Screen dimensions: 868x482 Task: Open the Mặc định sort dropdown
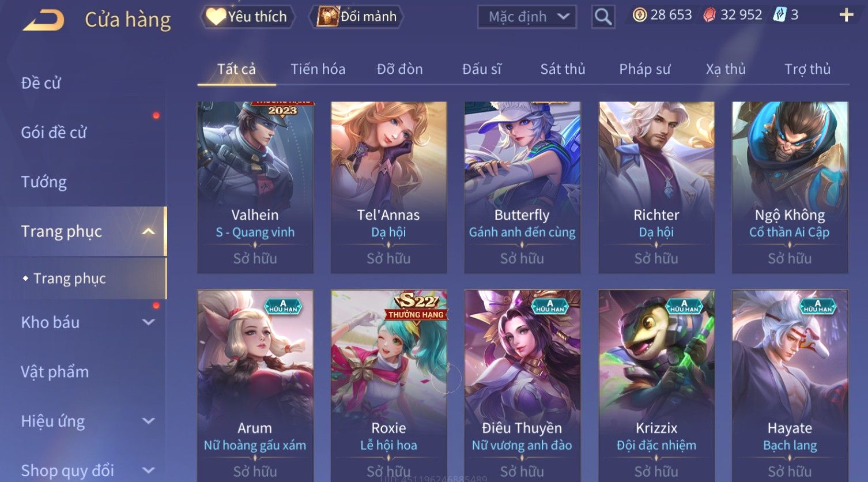click(527, 17)
